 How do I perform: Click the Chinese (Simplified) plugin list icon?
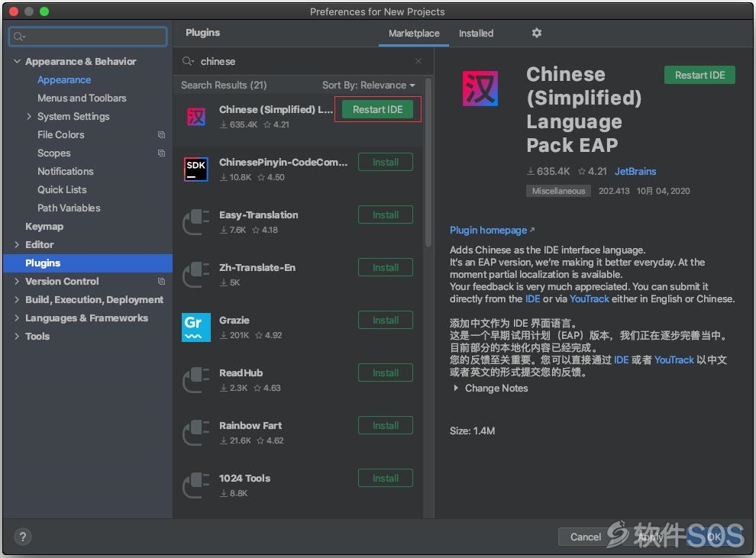pos(196,117)
